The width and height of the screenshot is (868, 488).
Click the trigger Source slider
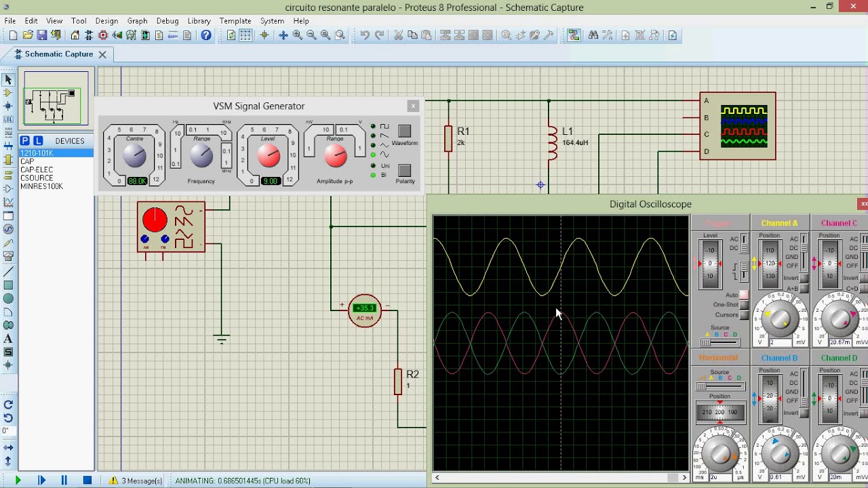pyautogui.click(x=719, y=342)
